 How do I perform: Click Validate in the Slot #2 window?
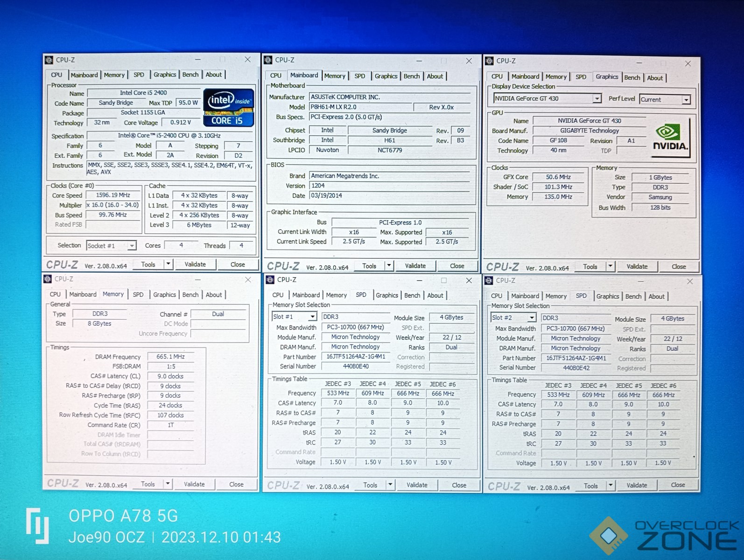tap(637, 485)
